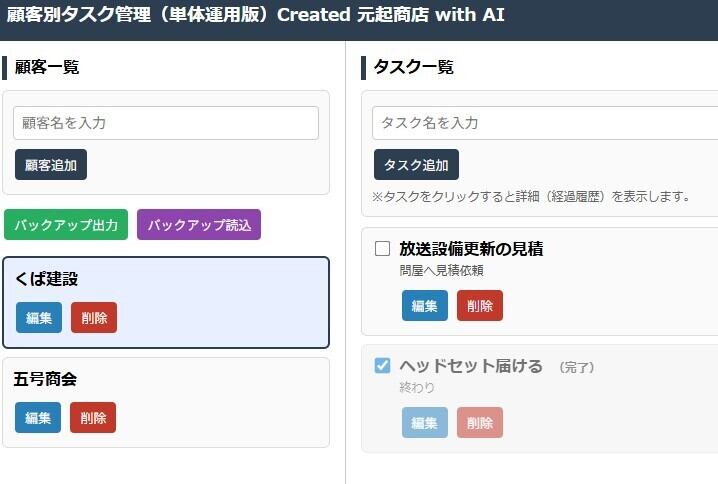Edit the 放送設備更新の見積 task
718x484 pixels.
point(425,305)
